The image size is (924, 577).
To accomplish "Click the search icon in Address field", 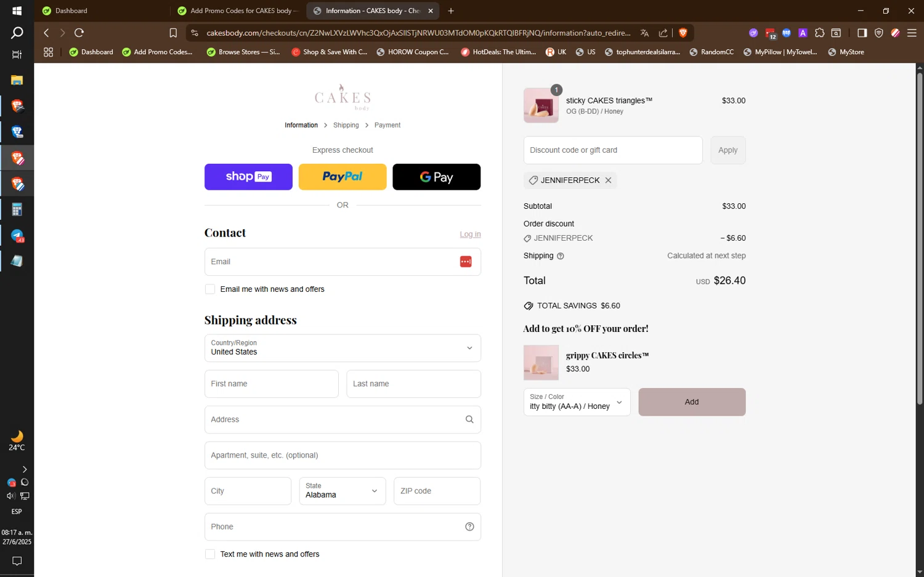I will (x=469, y=419).
